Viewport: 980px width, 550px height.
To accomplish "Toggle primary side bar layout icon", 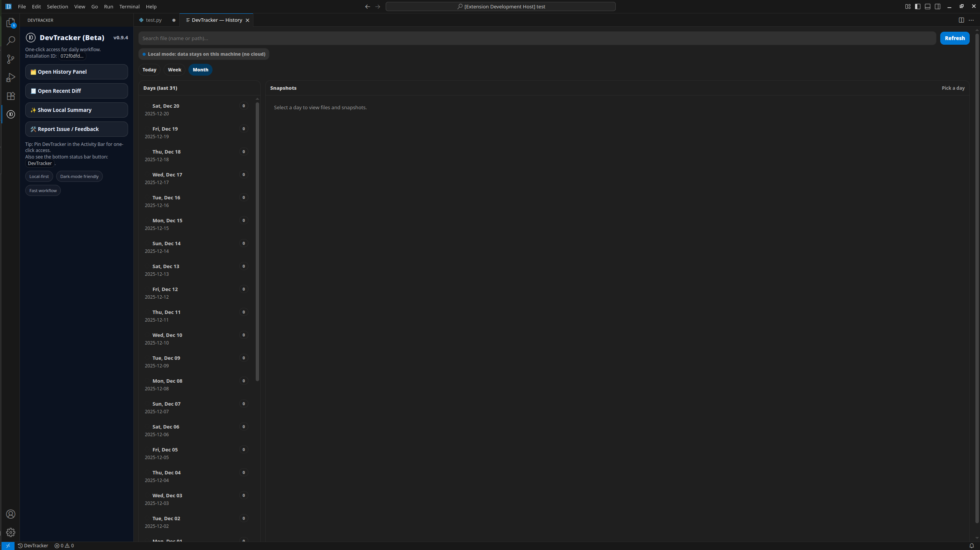I will pos(918,6).
